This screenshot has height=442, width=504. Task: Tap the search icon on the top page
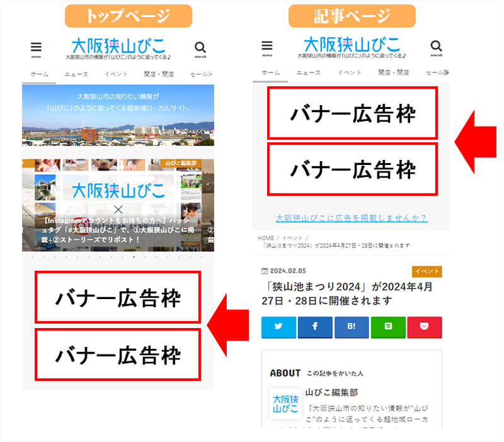click(200, 49)
